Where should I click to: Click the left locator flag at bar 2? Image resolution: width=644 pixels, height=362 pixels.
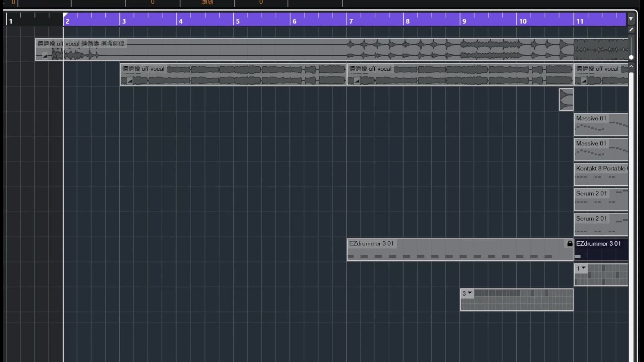tap(65, 15)
